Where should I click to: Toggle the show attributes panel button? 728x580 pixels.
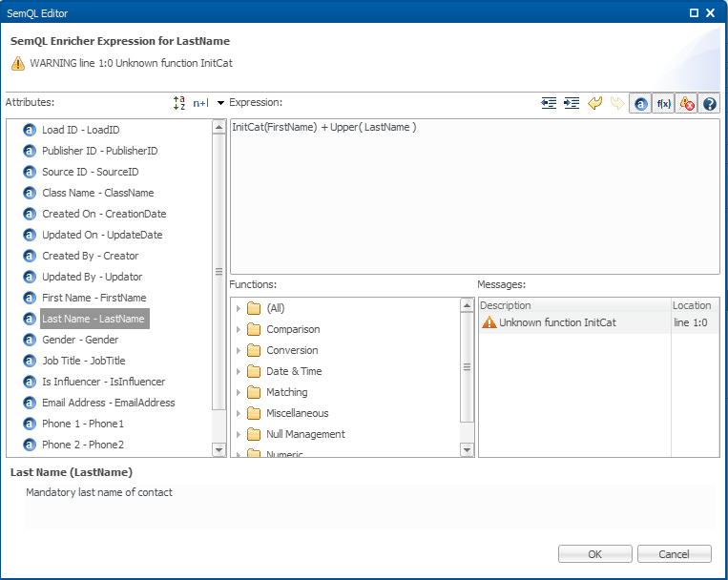click(640, 103)
